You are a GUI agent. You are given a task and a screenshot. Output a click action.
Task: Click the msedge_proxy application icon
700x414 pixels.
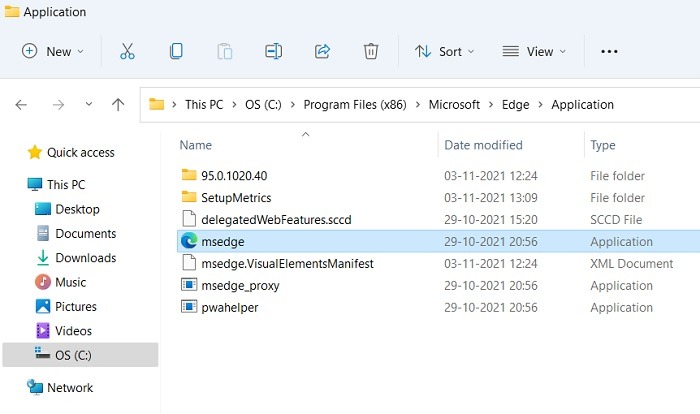(189, 285)
